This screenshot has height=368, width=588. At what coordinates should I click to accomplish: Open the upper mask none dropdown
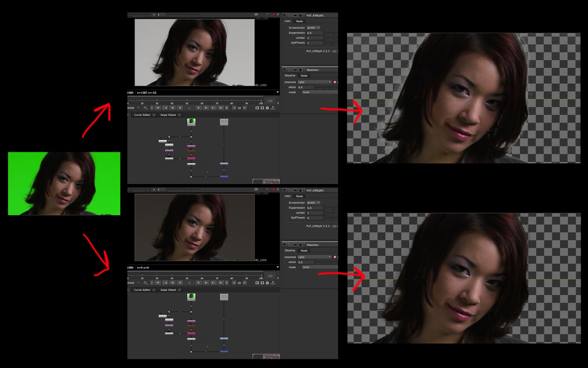tap(320, 92)
